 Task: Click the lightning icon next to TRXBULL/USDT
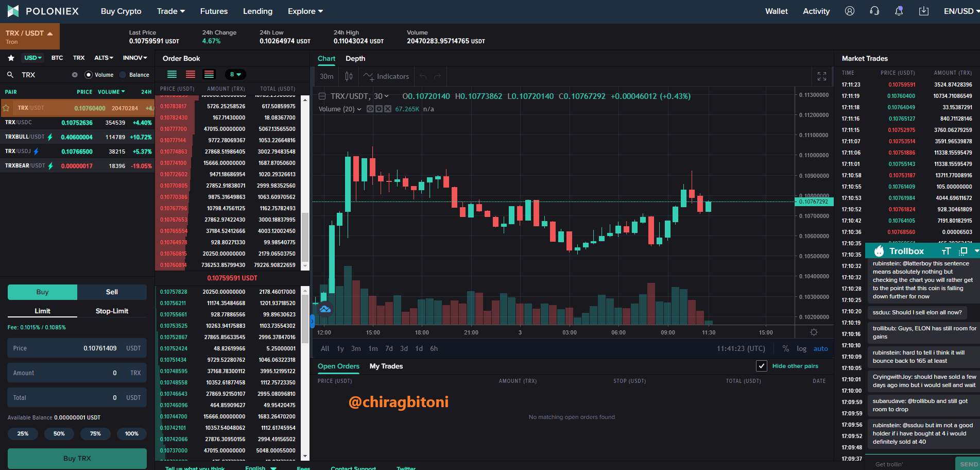click(x=50, y=137)
